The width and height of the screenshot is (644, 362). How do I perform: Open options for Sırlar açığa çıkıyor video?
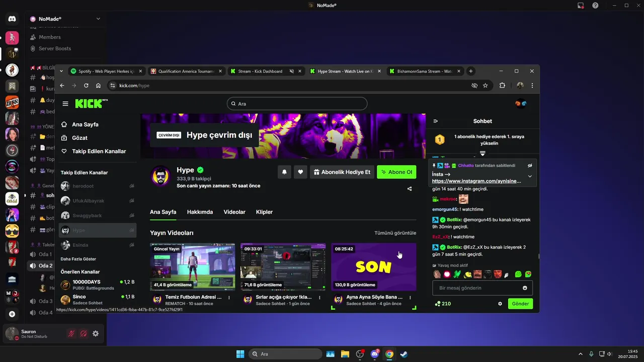(x=319, y=298)
